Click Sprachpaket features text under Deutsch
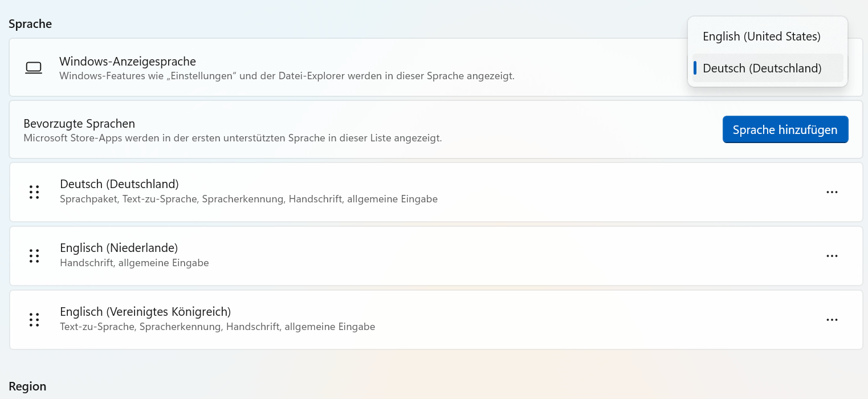 click(x=248, y=199)
